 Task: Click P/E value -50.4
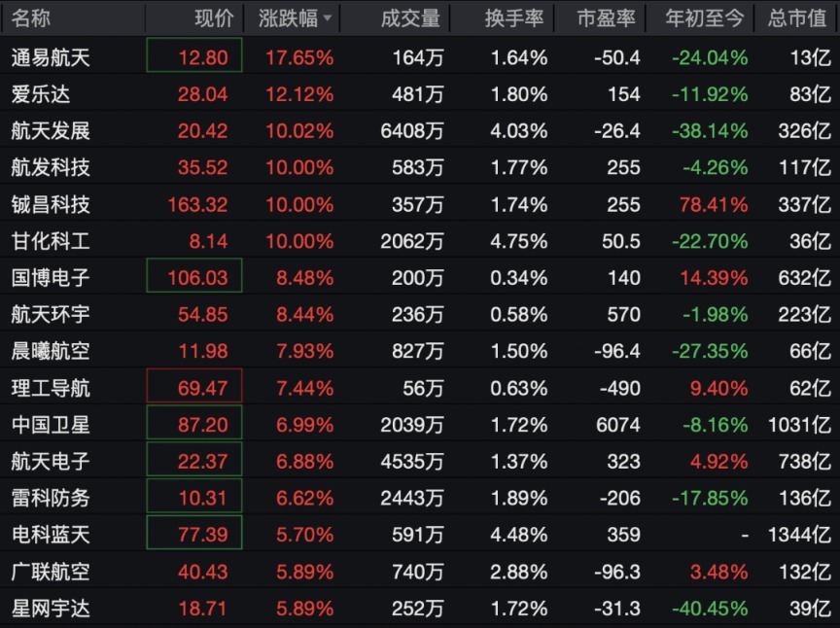tap(617, 57)
